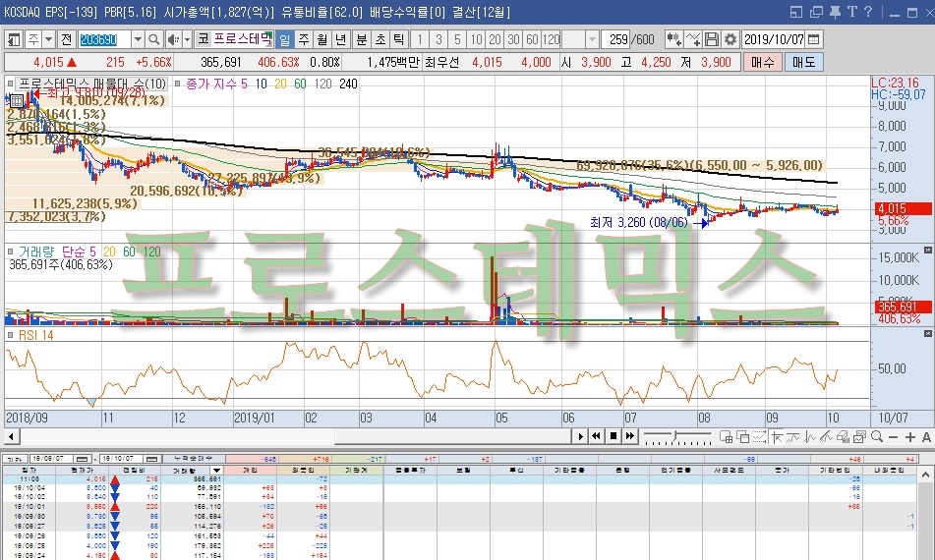Viewport: 935px width, 560px height.
Task: Collapse the RSI 14 panel
Action: click(x=928, y=334)
